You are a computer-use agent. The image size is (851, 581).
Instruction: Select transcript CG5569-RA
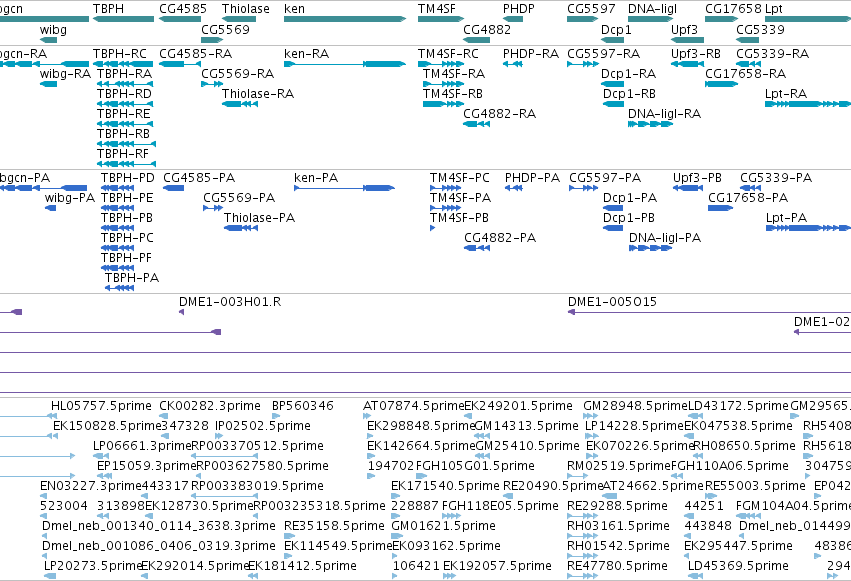[212, 84]
